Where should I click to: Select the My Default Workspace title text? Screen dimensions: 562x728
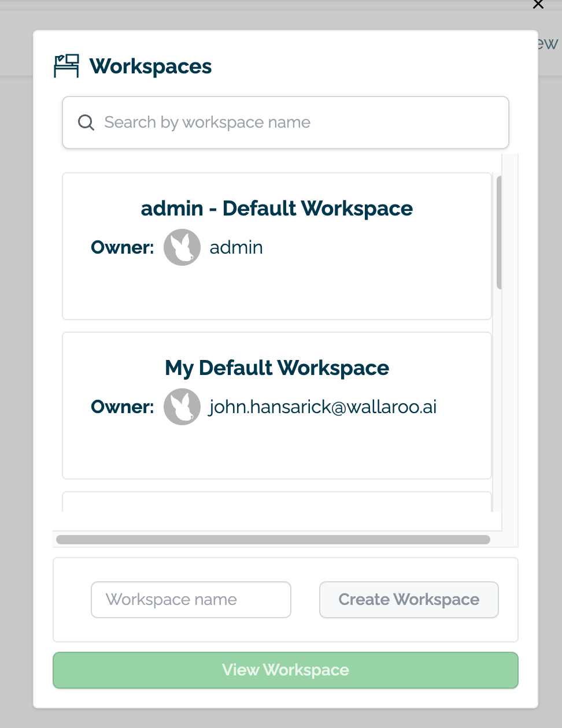(276, 367)
